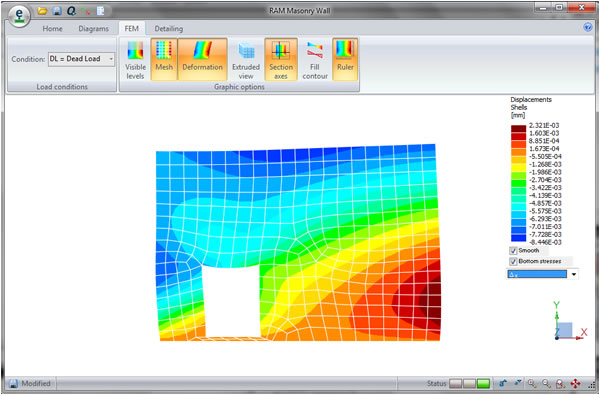Screen dimensions: 599x395
Task: Switch to the Detailing tab
Action: click(168, 29)
